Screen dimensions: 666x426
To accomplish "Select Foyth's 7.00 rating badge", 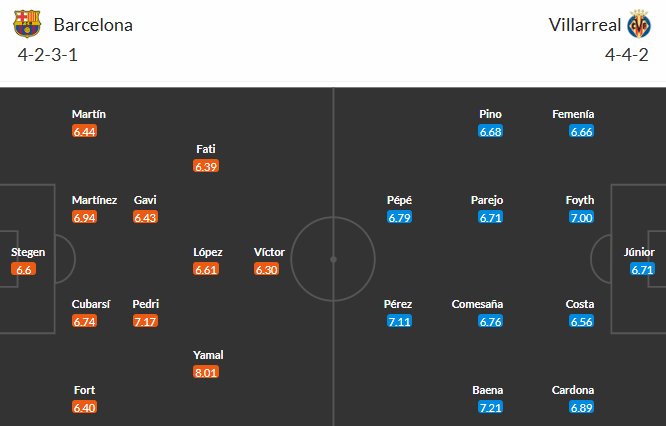I will point(581,217).
